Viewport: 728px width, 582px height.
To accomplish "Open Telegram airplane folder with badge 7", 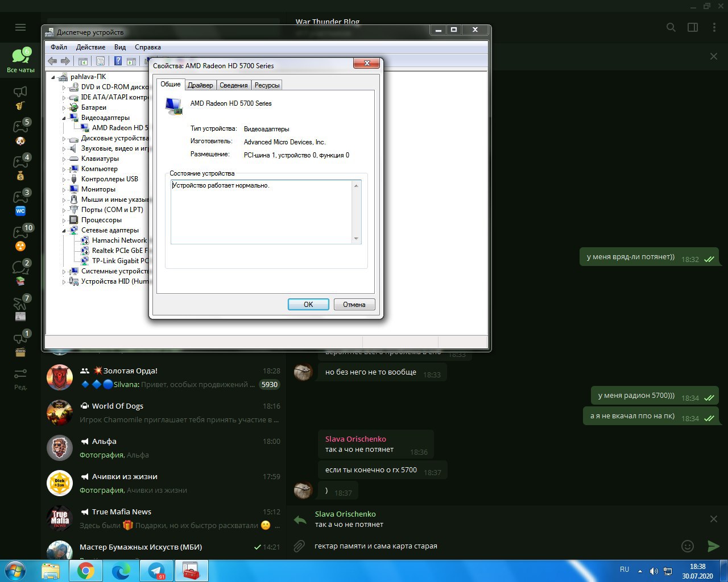I will pyautogui.click(x=20, y=309).
